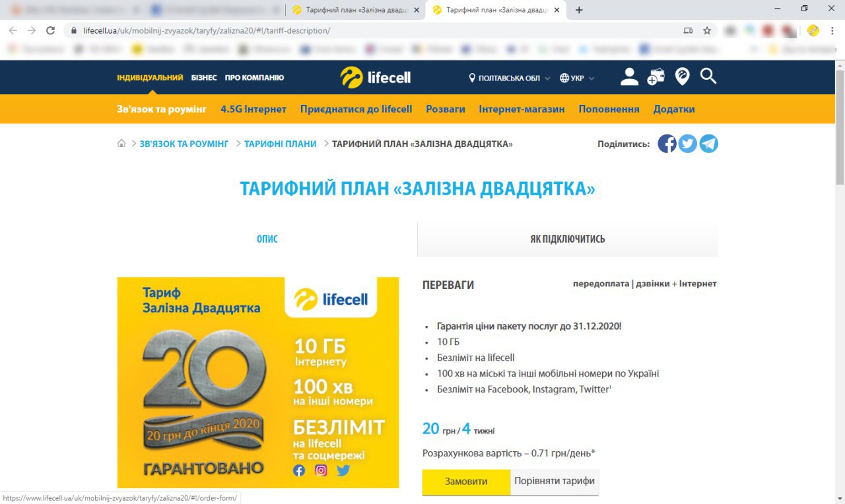The width and height of the screenshot is (845, 504).
Task: Open the Chrome menu three dots
Action: point(832,30)
